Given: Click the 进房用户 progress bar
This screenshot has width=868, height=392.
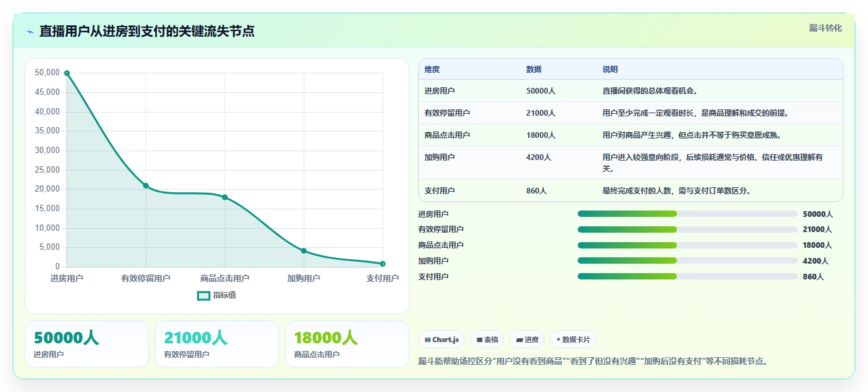Looking at the screenshot, I should coord(688,214).
